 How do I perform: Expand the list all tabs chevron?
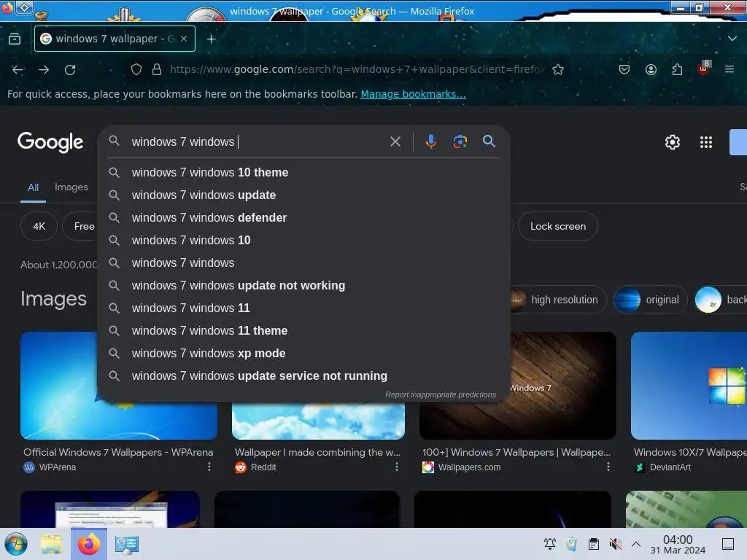point(732,39)
